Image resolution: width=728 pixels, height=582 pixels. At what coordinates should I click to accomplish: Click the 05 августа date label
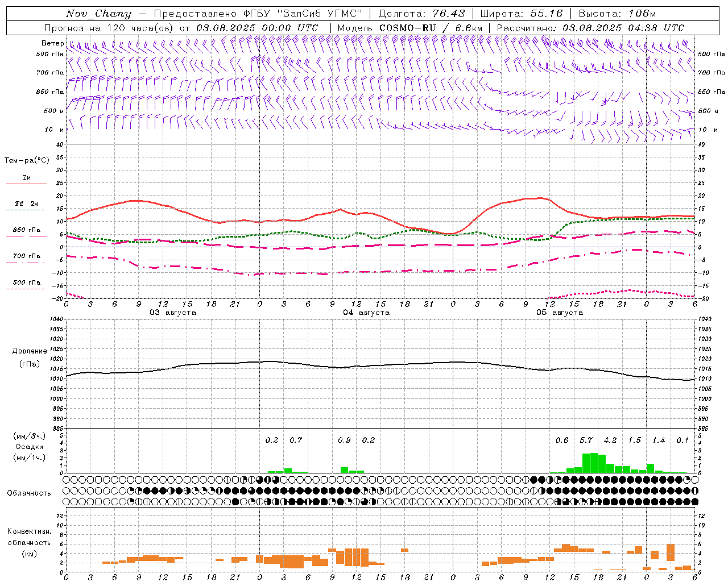(560, 313)
